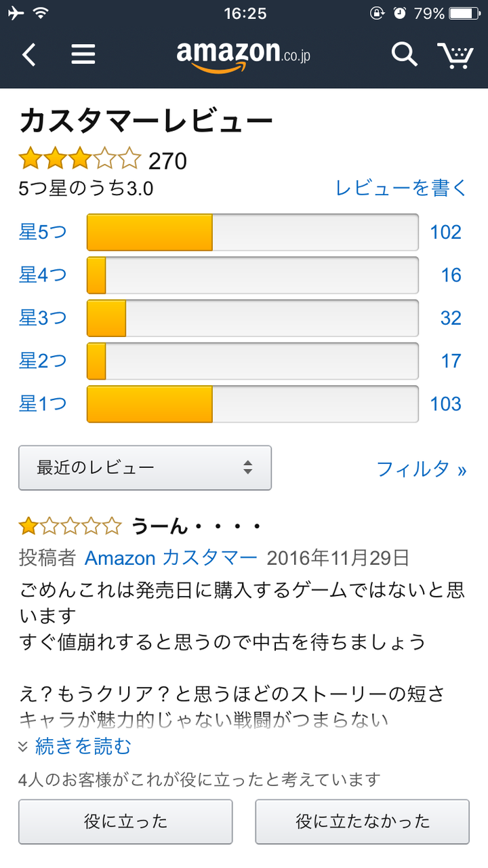Click the 星4つ count 16
Screen dimensions: 488x868
(451, 275)
